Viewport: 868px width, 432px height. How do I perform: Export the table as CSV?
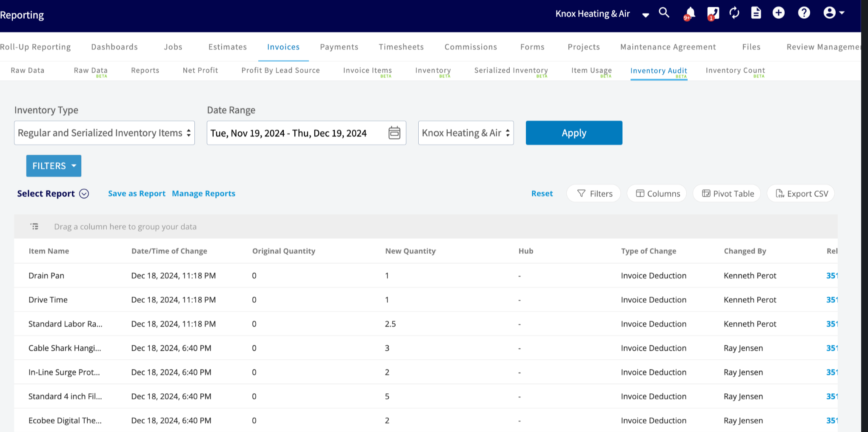coord(801,193)
